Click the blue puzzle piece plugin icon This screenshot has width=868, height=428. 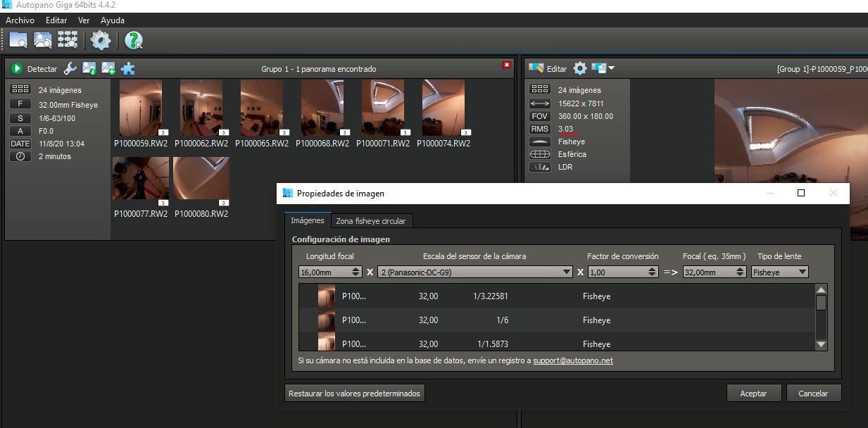pos(127,69)
